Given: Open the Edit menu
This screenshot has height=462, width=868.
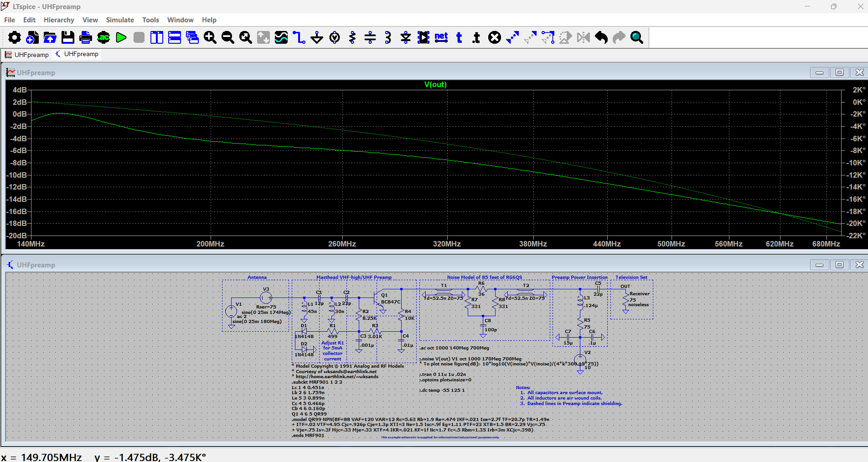Looking at the screenshot, I should (29, 20).
